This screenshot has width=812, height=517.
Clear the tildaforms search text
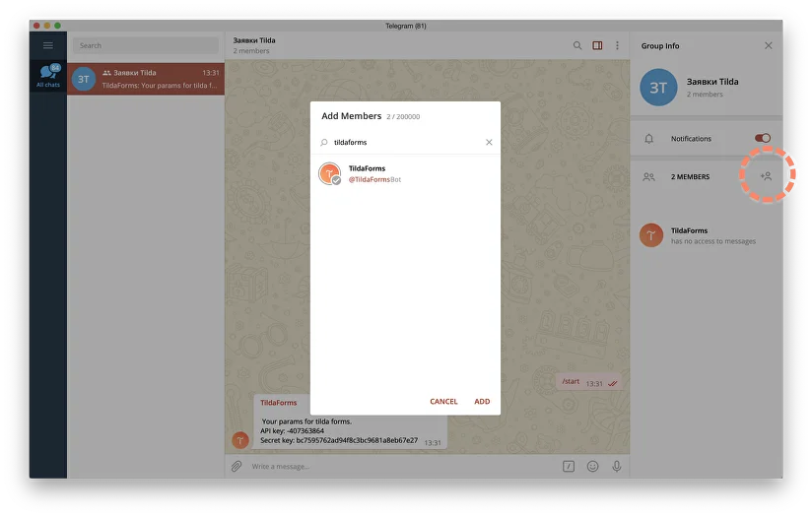489,143
